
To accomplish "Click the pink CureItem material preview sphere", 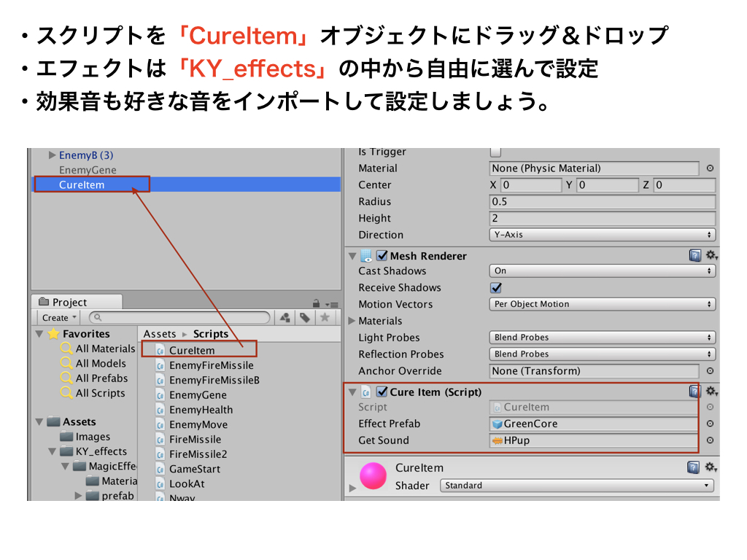I will pos(373,475).
